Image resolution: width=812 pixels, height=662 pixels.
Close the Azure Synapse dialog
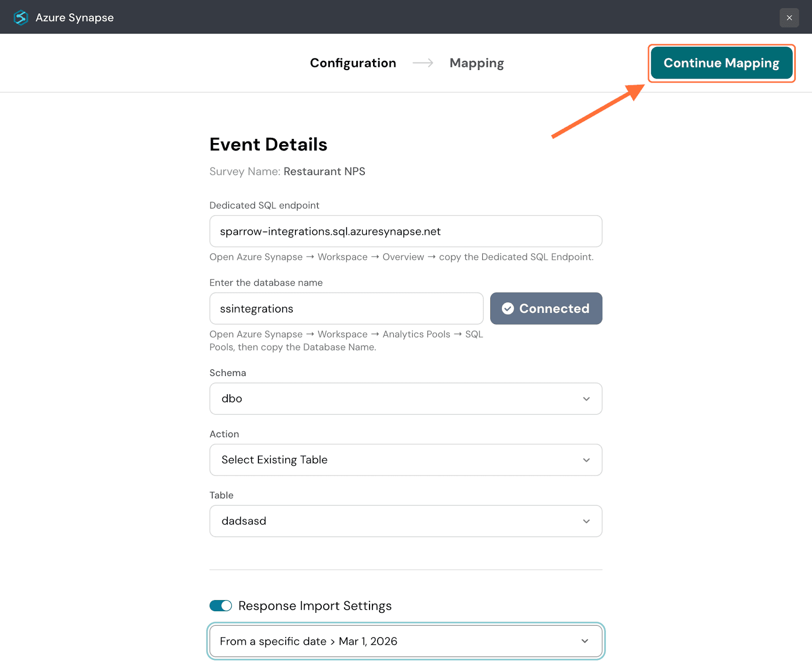[789, 18]
